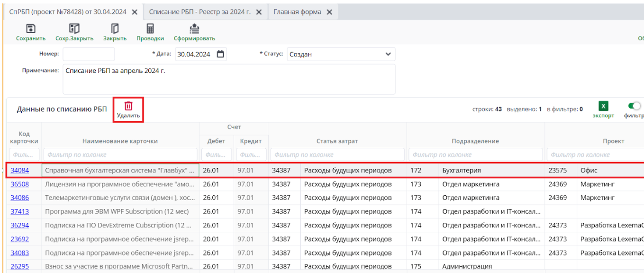Expand the Статус dropdown
Viewport: 644px width, 273px height.
(x=388, y=54)
